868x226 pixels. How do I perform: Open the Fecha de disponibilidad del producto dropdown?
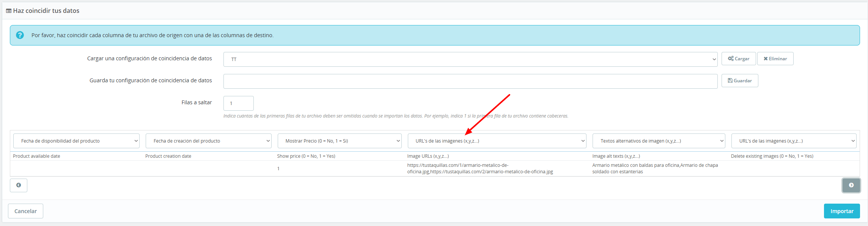[76, 141]
